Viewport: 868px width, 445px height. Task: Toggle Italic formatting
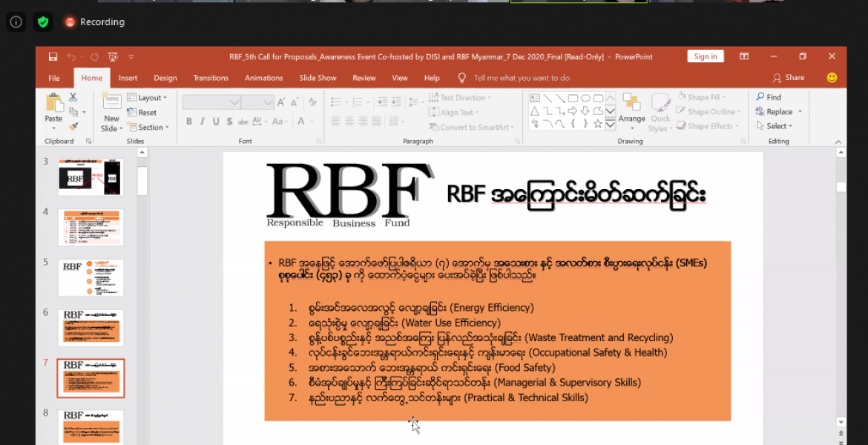[203, 121]
